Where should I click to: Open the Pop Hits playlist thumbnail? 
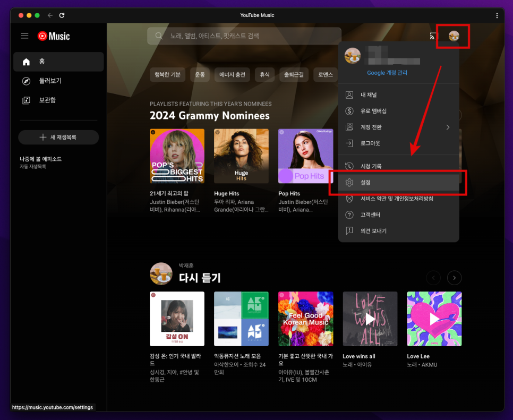tap(305, 156)
